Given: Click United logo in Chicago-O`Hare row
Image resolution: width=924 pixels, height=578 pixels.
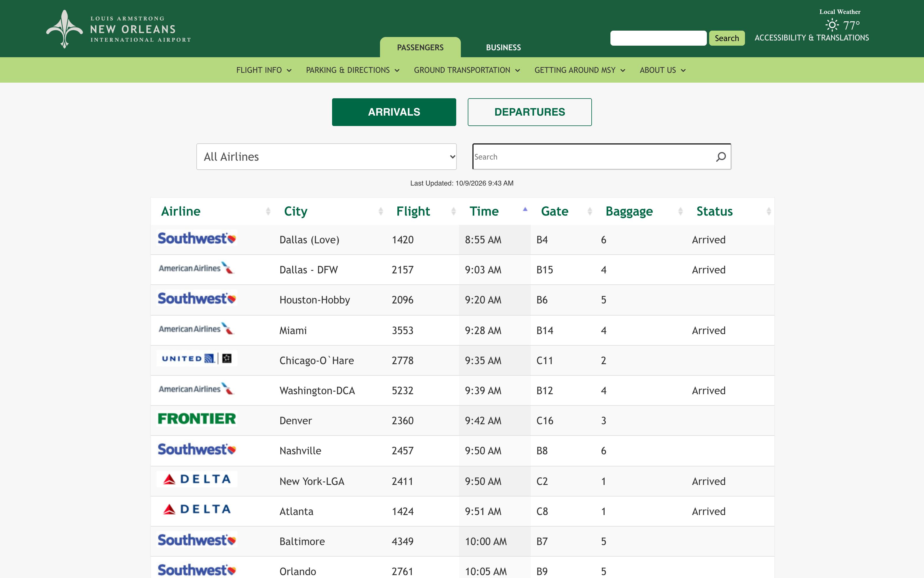Looking at the screenshot, I should tap(197, 358).
